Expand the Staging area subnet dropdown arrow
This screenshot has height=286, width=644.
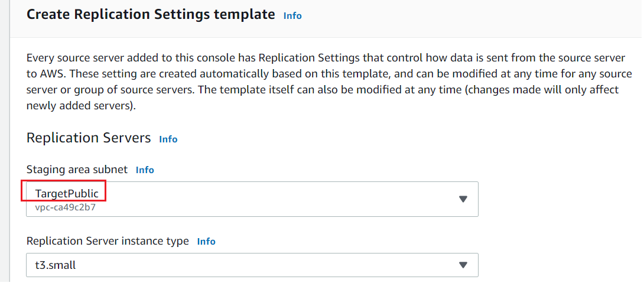[x=463, y=199]
